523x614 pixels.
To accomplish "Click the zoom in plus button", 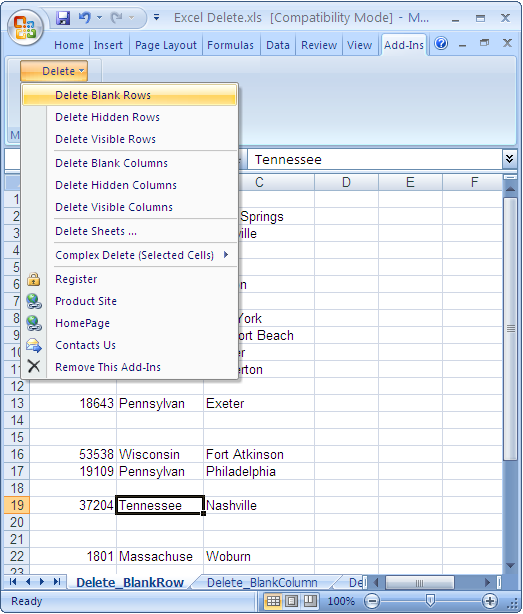I will pos(489,601).
